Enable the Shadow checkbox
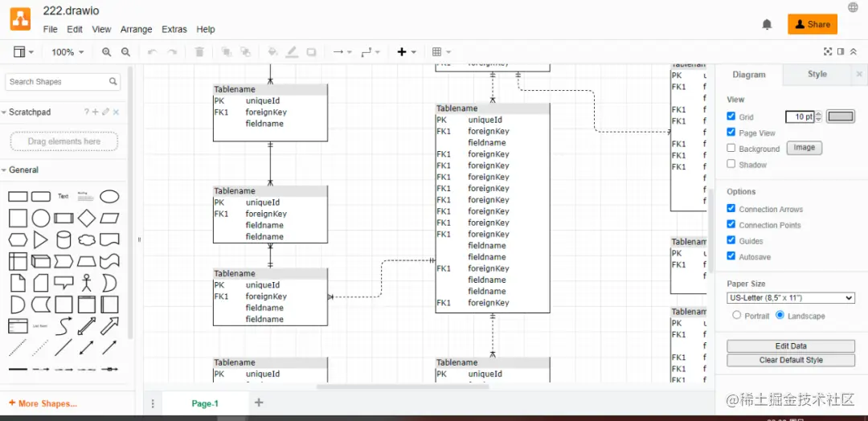Screen dimensions: 868x421 [731, 164]
